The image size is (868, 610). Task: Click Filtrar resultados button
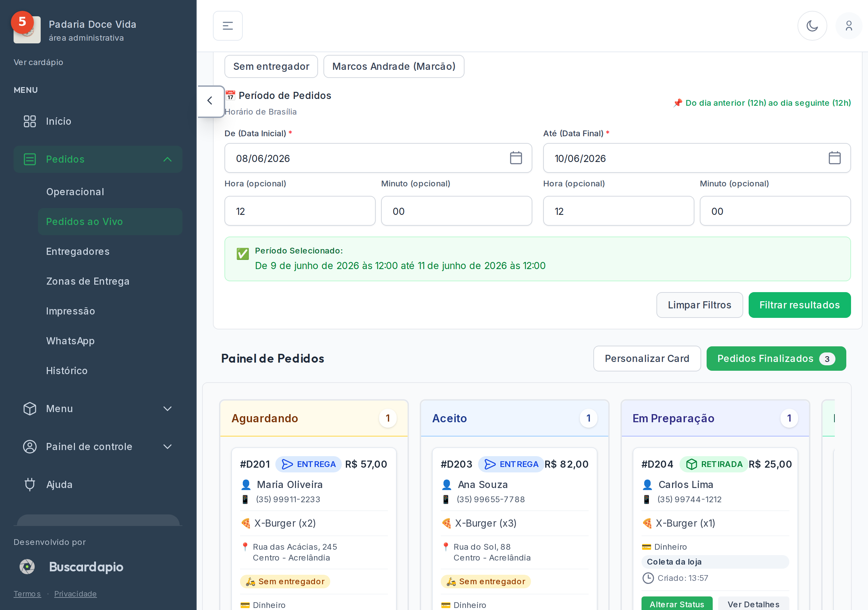(x=799, y=305)
